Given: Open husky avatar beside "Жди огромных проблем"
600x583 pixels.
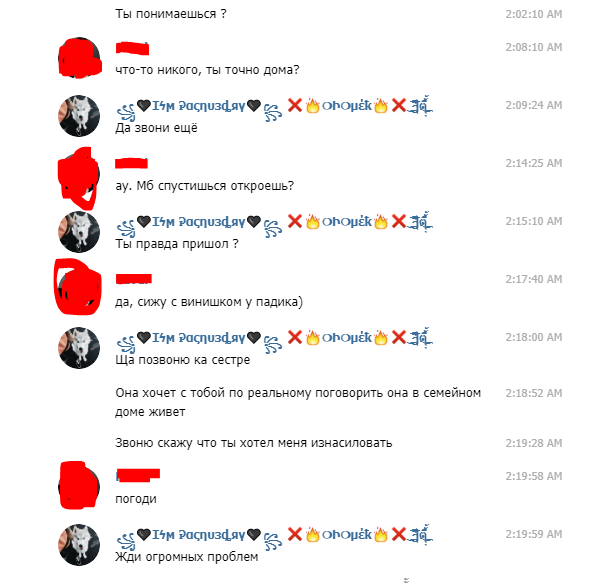Looking at the screenshot, I should click(x=79, y=545).
